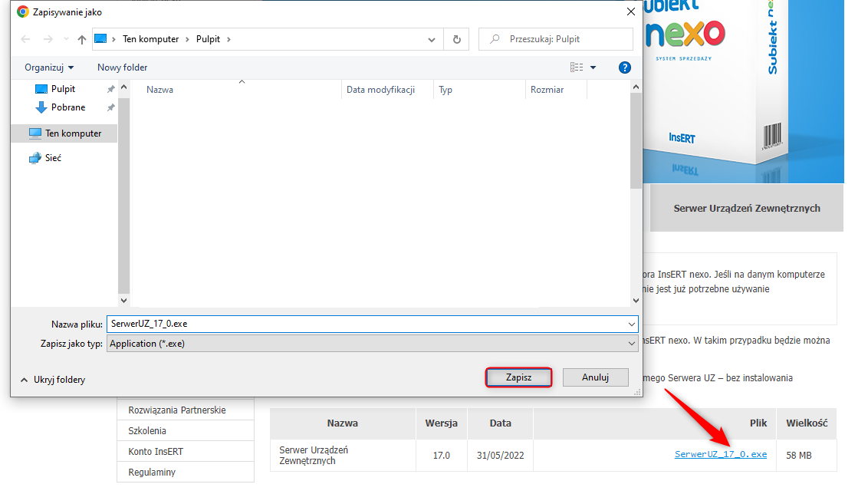
Task: Open the Organizuj menu
Action: (x=49, y=68)
